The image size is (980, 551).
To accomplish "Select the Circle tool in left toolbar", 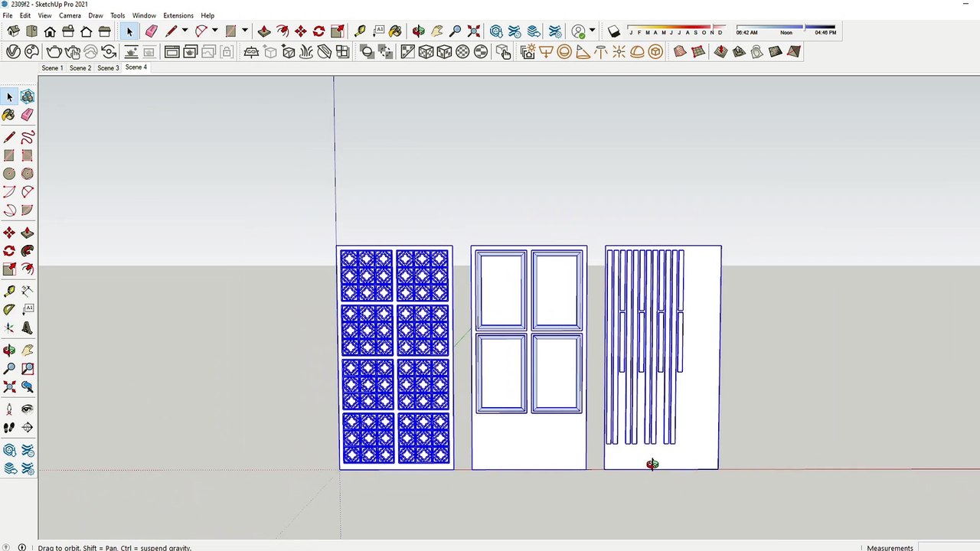I will [9, 174].
